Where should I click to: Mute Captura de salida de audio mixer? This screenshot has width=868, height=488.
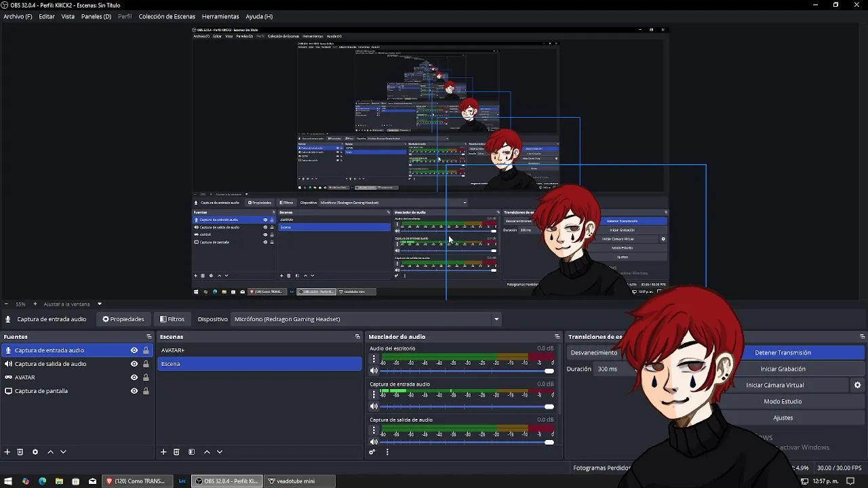point(374,442)
